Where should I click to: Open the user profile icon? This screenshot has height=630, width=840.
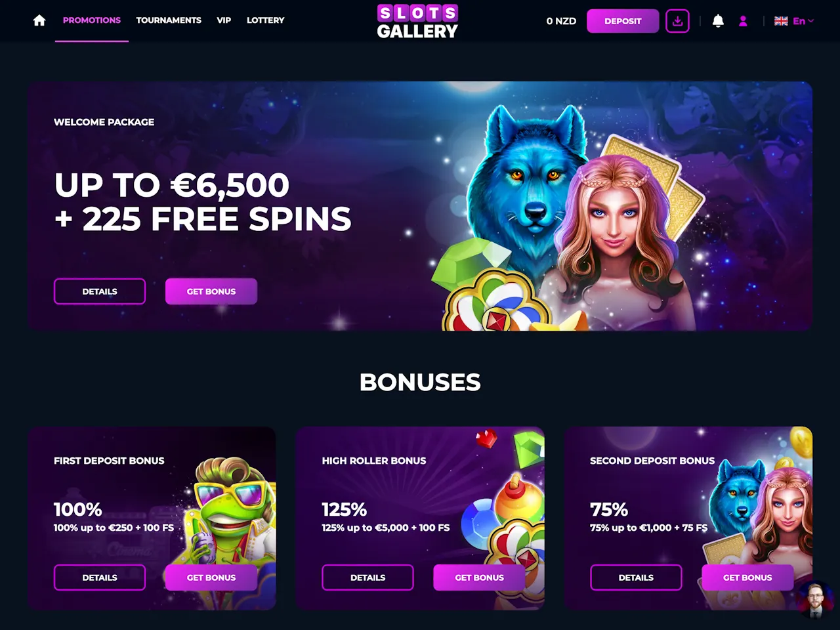(x=743, y=21)
